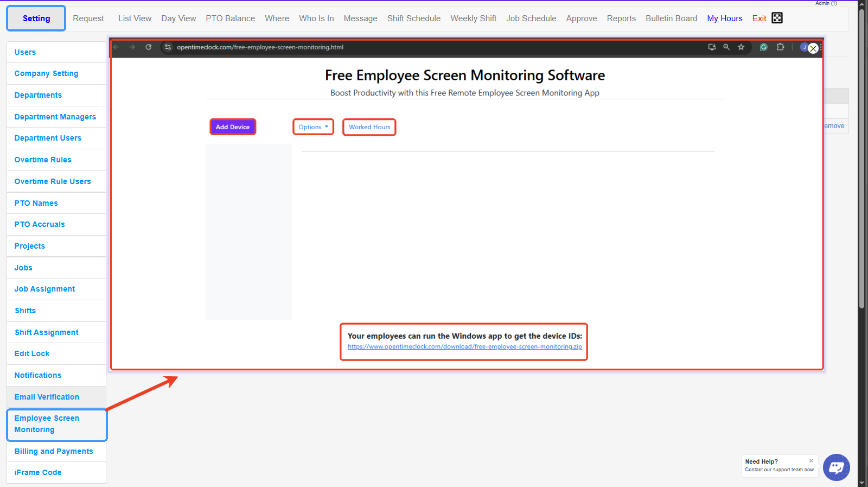Click the zoom magnifier icon in address bar
Screen dimensions: 868x487
(x=726, y=47)
